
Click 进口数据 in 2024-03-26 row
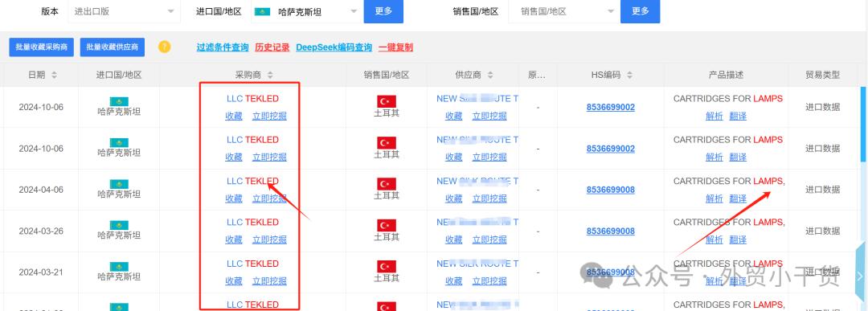823,231
